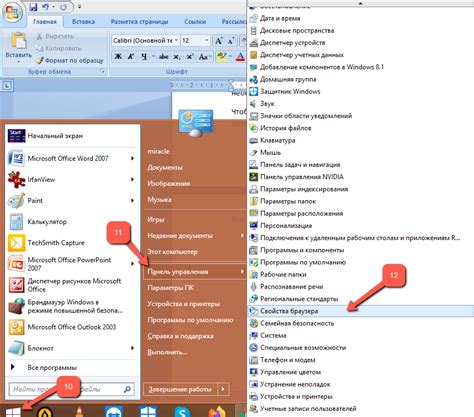Open Панель управления NVIDIA item
Image resolution: width=474 pixels, height=417 pixels.
click(x=297, y=177)
